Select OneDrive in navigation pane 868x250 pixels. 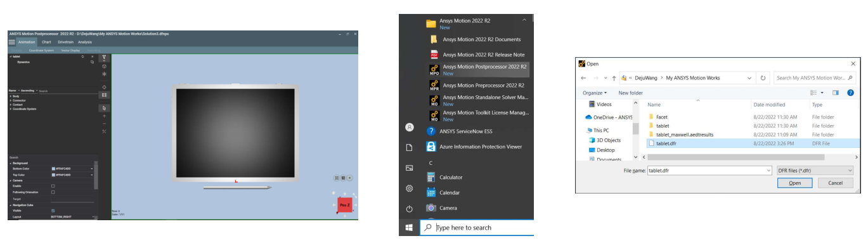[609, 117]
